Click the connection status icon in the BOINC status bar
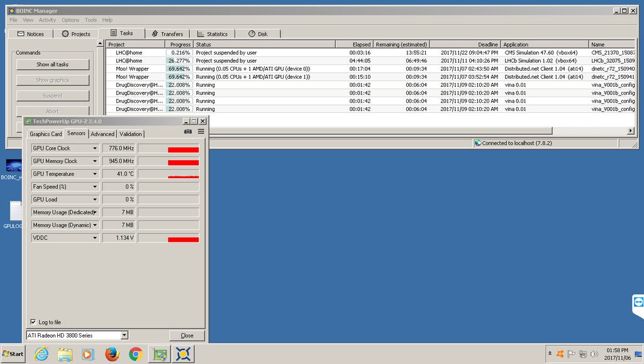Viewport: 644px width, 364px height. pos(478,143)
